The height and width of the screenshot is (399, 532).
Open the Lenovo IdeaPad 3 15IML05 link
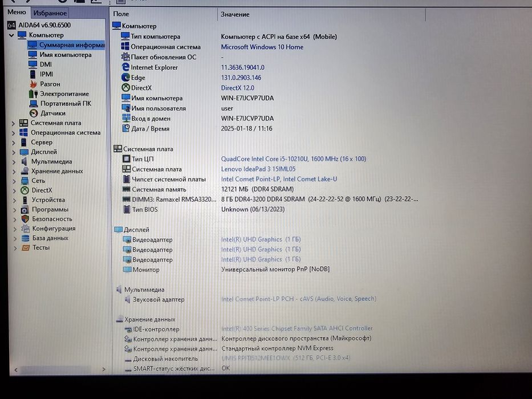click(x=258, y=169)
